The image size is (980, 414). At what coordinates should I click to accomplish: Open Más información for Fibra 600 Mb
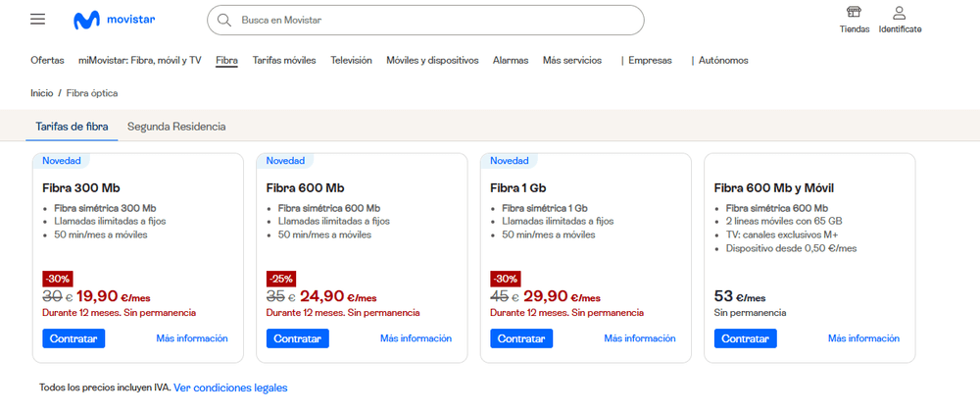[x=416, y=338]
